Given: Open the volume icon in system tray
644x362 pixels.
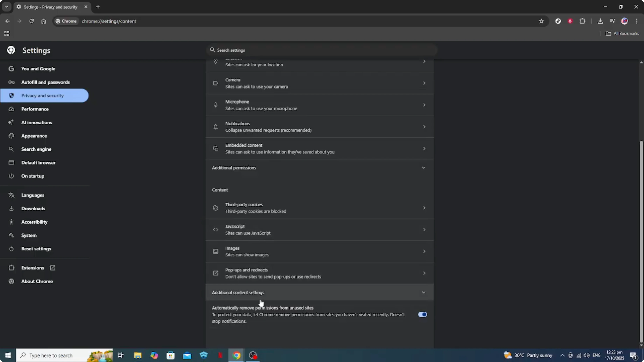Looking at the screenshot, I should (x=586, y=355).
